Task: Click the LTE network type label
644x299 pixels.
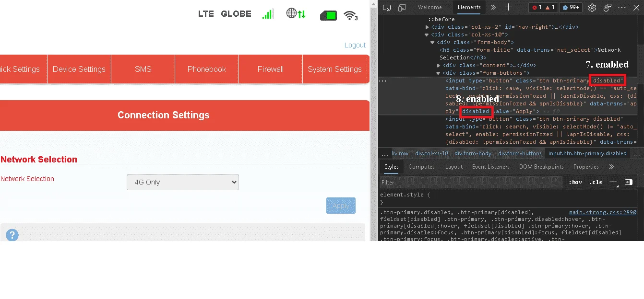Action: [206, 14]
